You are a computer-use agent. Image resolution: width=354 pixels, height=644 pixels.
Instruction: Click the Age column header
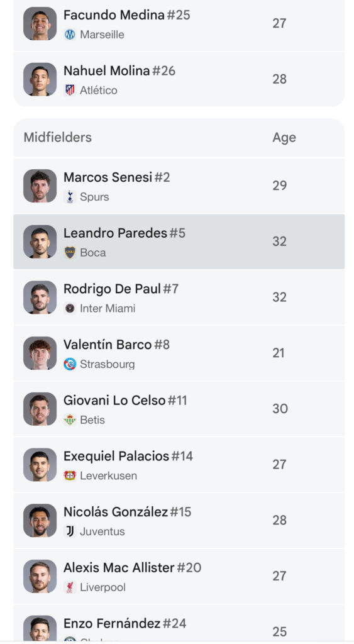284,138
